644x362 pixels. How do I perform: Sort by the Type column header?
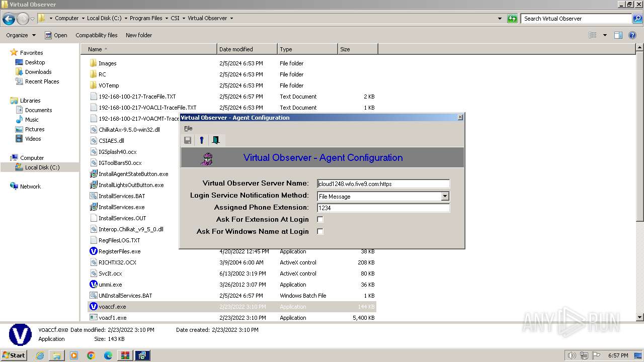click(307, 49)
